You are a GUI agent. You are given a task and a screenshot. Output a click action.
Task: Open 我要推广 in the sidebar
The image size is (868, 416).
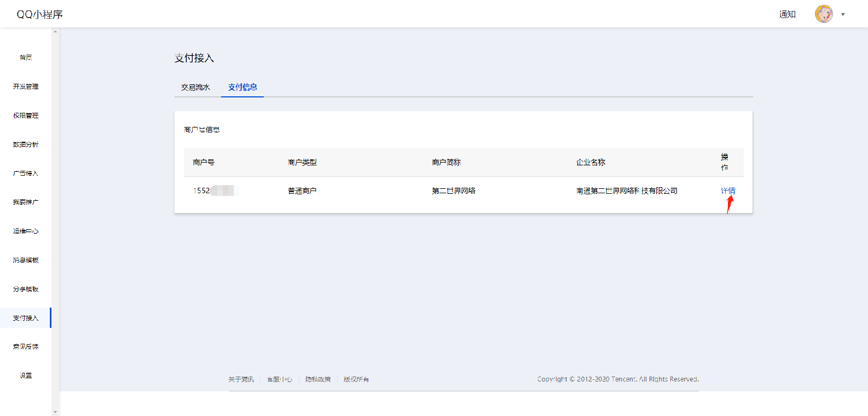click(x=26, y=202)
